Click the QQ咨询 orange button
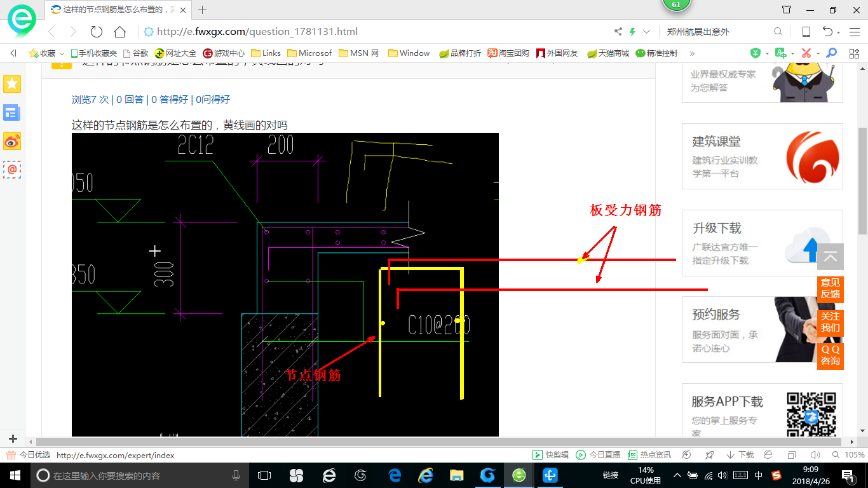The image size is (868, 488). coord(831,355)
